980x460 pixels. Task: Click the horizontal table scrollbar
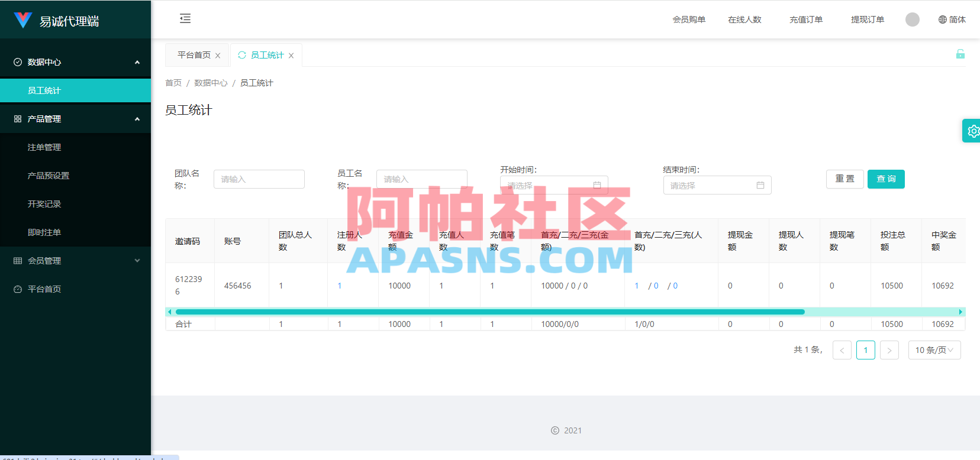pyautogui.click(x=490, y=312)
